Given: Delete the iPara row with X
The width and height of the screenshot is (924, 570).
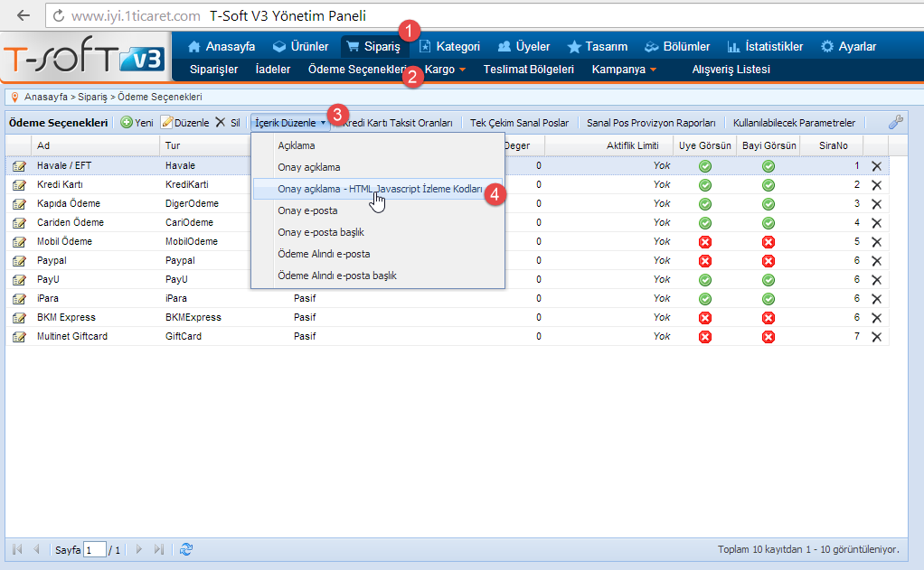Looking at the screenshot, I should tap(876, 298).
